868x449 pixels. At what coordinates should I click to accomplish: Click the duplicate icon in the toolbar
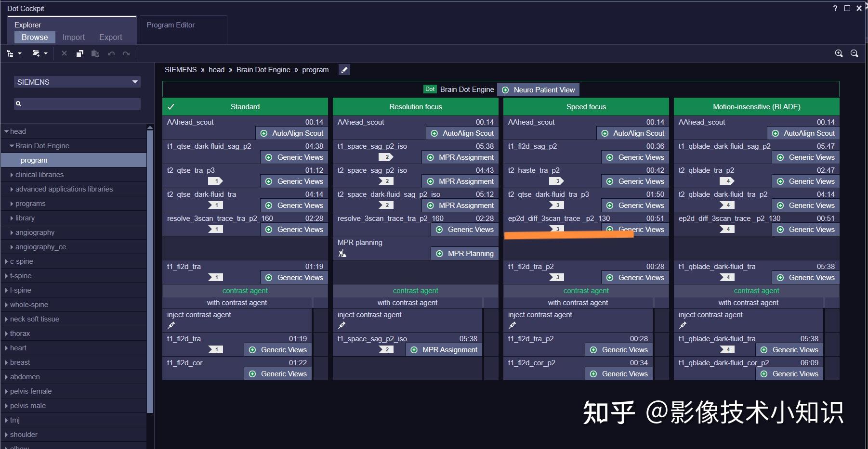click(79, 53)
